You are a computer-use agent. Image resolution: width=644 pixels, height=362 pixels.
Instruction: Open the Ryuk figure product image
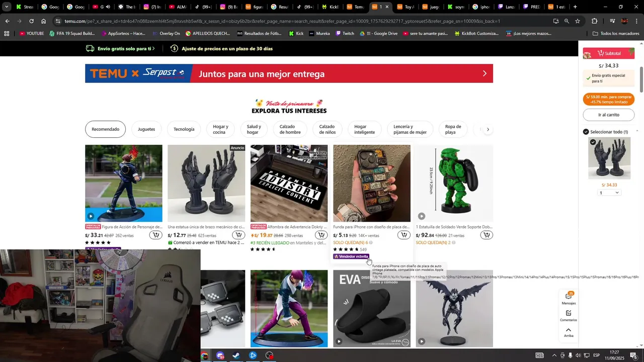point(454,309)
